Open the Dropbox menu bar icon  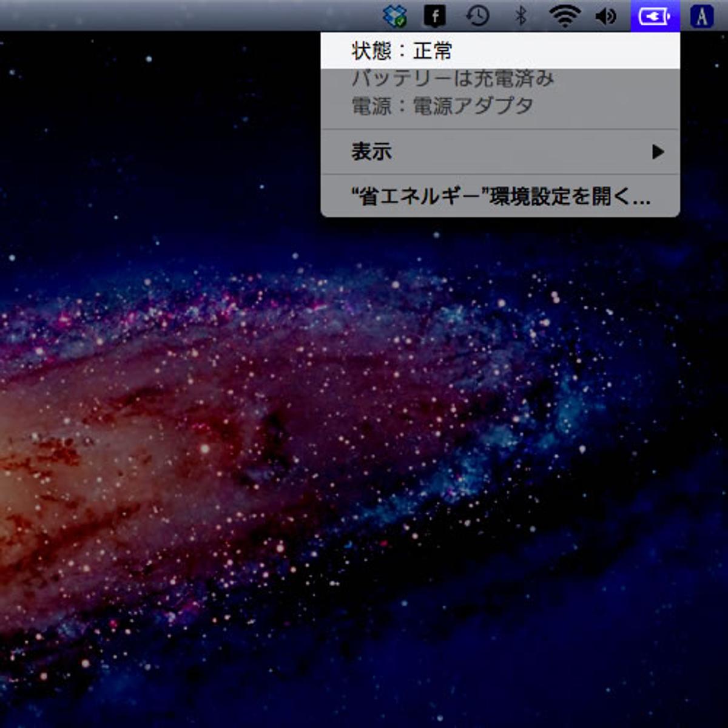click(396, 16)
